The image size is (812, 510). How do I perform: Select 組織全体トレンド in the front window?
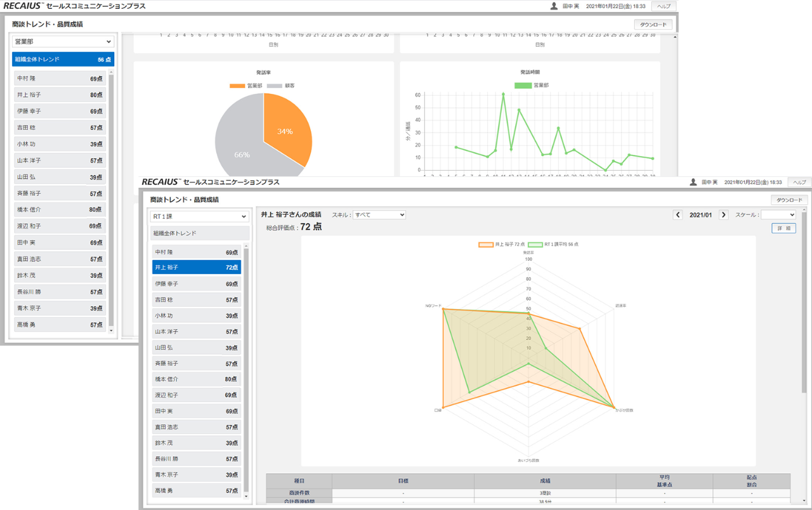(x=199, y=233)
